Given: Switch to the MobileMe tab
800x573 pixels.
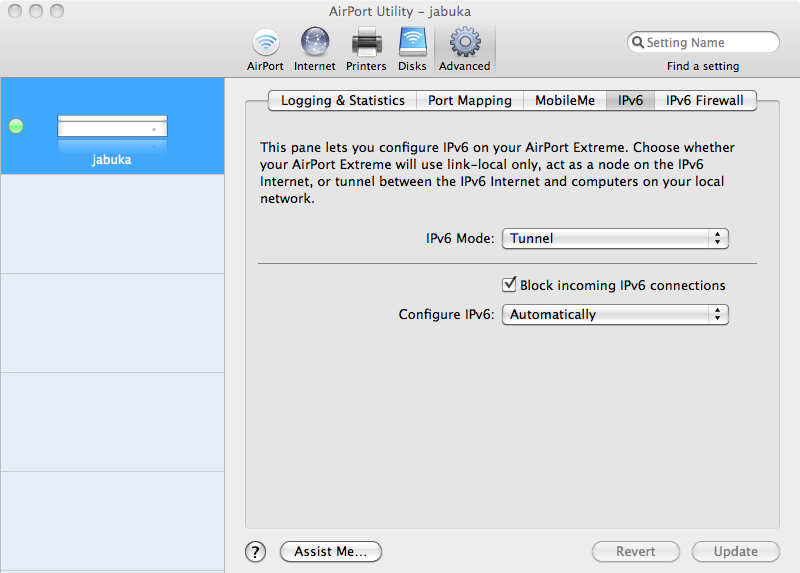Looking at the screenshot, I should pos(565,101).
